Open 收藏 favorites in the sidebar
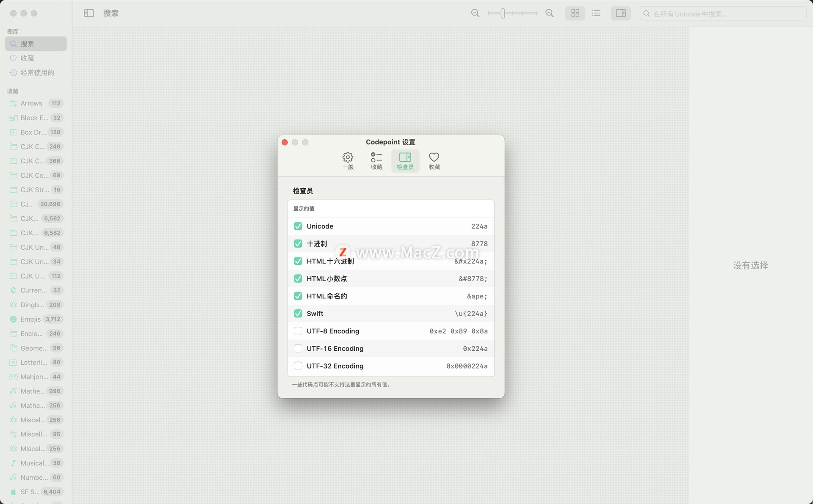 [x=36, y=58]
